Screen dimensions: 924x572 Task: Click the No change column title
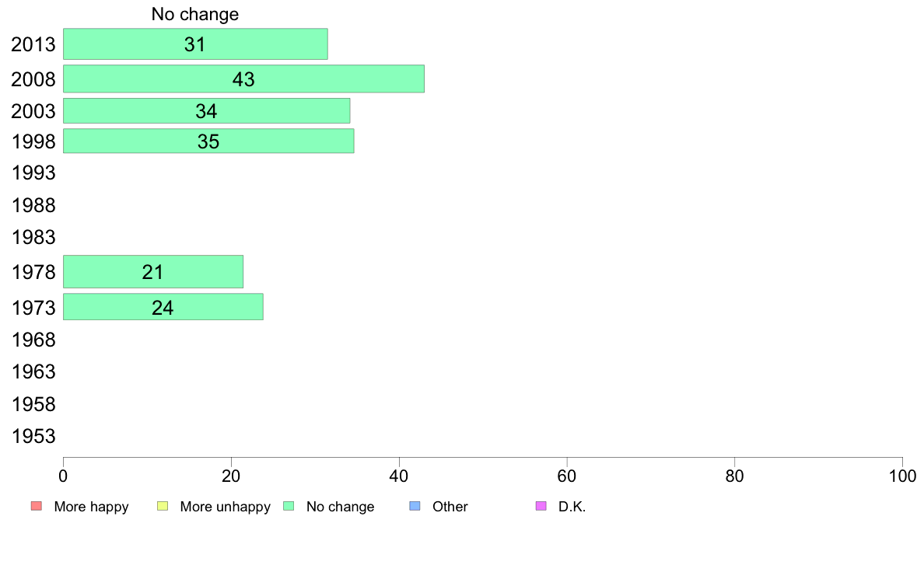point(195,14)
